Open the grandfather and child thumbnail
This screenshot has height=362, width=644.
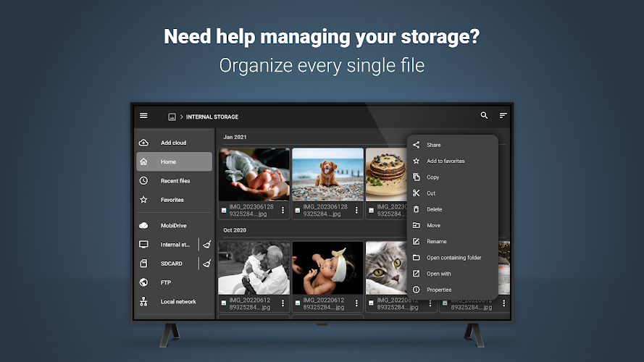(x=254, y=268)
